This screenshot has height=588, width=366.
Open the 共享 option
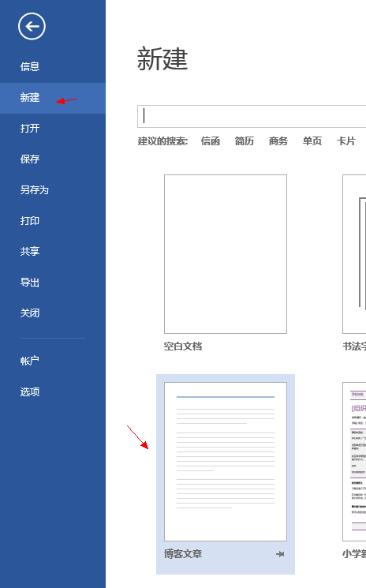(30, 251)
